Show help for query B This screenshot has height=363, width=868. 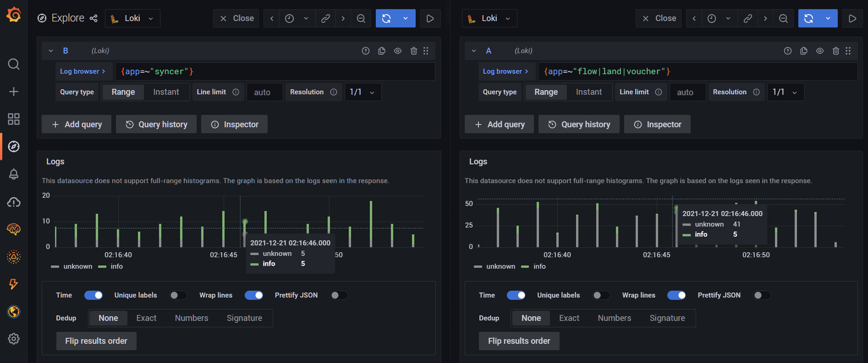coord(366,51)
